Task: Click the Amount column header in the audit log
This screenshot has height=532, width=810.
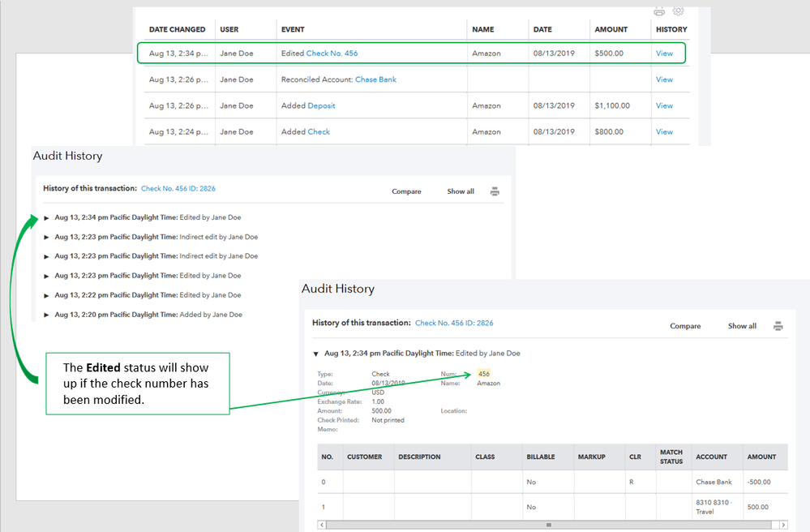Action: (x=611, y=29)
